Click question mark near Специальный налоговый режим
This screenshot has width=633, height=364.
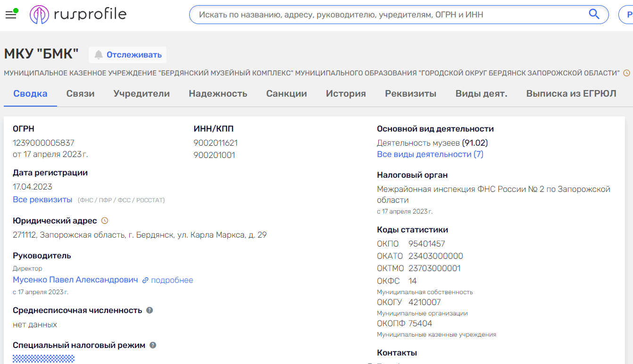[x=152, y=345]
